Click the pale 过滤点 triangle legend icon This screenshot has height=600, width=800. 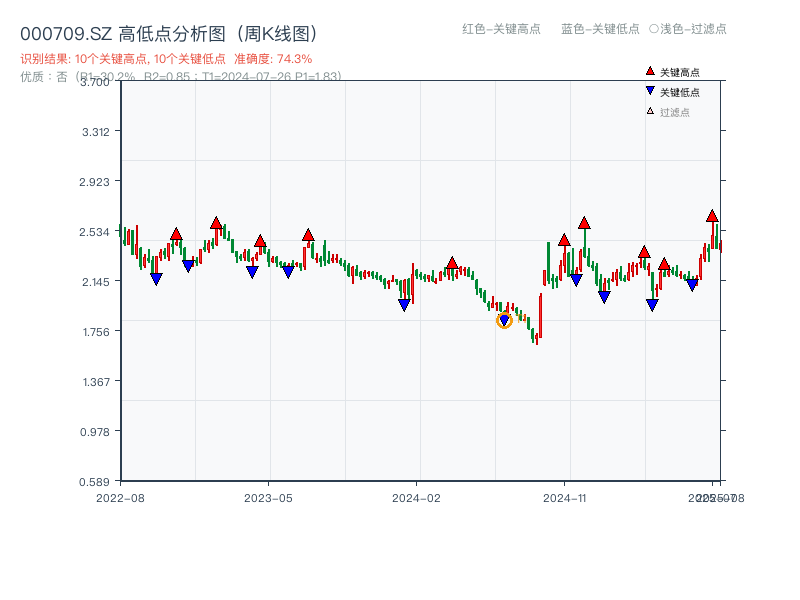[650, 111]
